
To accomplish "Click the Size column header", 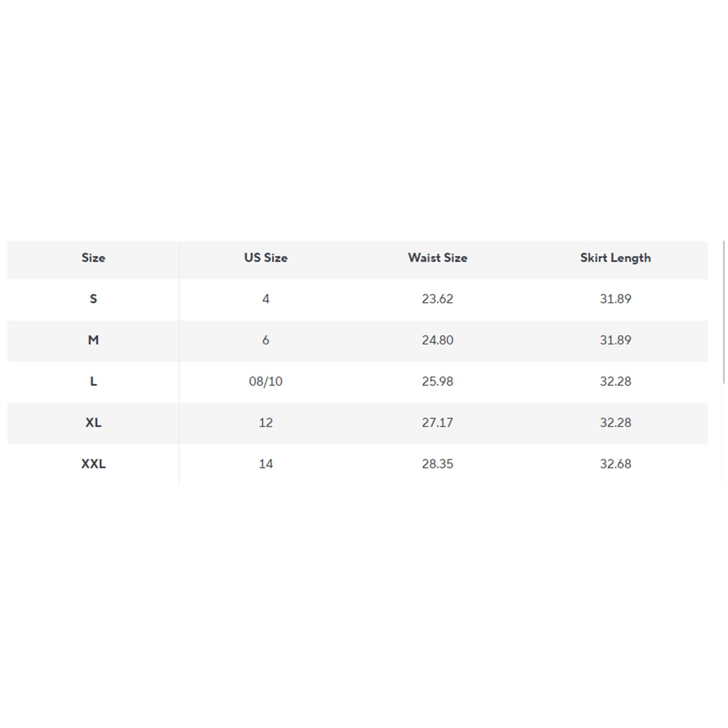I will point(93,258).
